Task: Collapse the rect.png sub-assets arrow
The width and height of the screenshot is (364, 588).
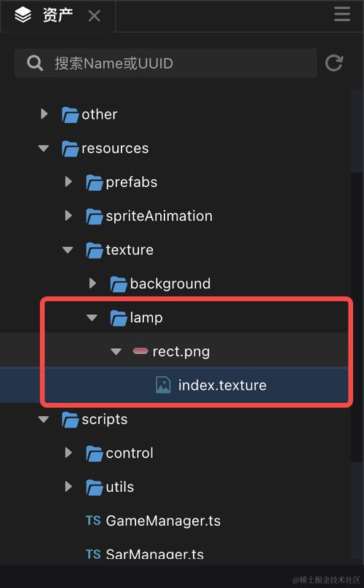Action: [x=116, y=352]
